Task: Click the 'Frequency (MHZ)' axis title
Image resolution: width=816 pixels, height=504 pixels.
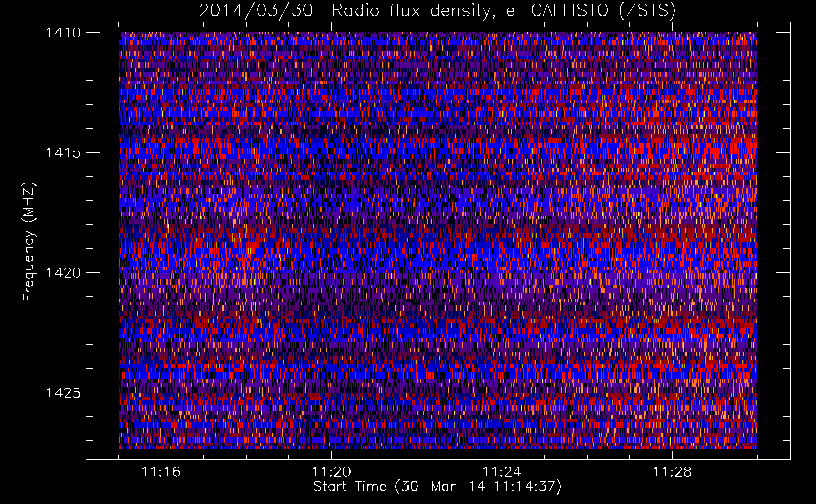Action: (29, 241)
